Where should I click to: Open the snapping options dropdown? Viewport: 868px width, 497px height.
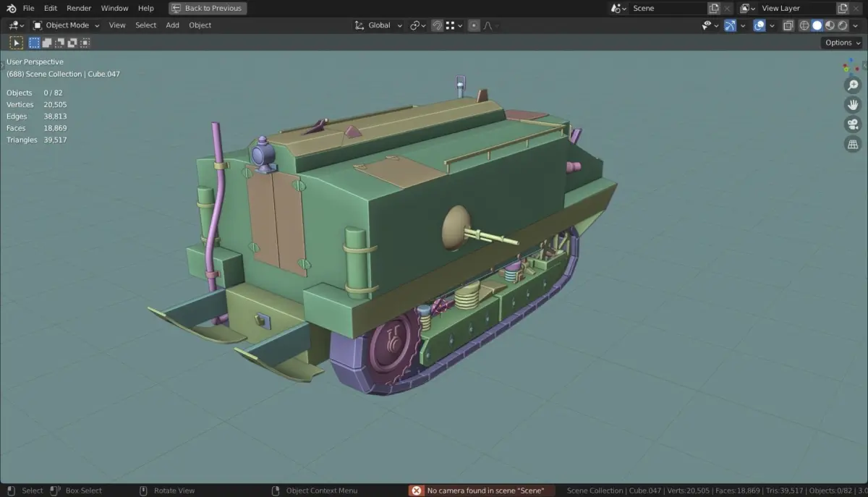pos(454,25)
